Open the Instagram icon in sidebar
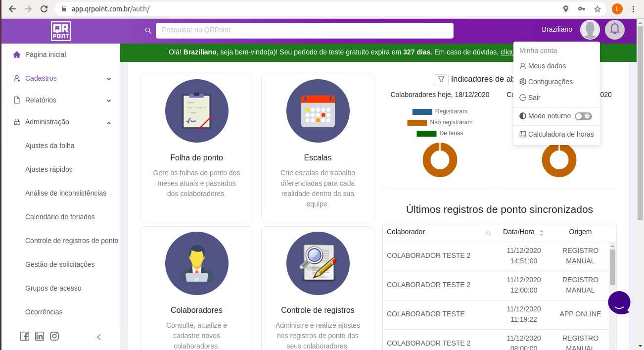Viewport: 644px width, 350px height. (54, 336)
